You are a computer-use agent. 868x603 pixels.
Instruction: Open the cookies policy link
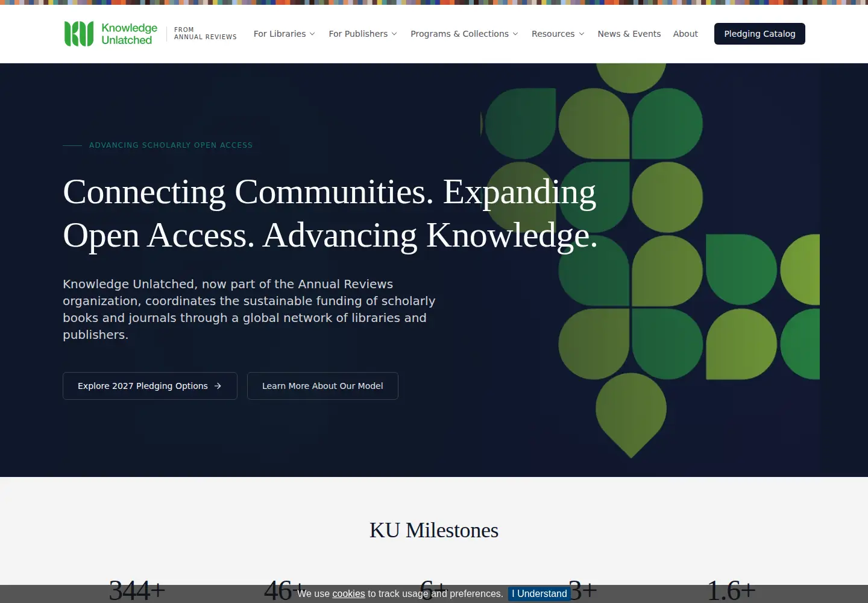click(348, 594)
